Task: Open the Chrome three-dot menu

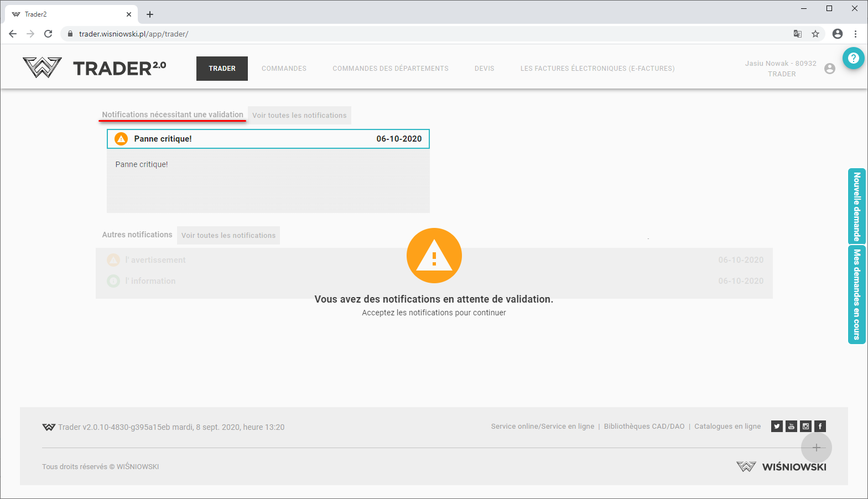Action: (855, 34)
